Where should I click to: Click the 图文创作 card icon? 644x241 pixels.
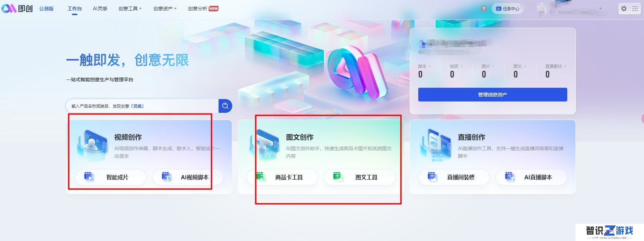point(264,146)
